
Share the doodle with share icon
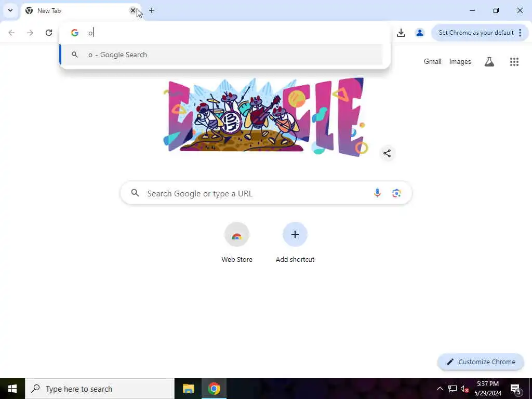coord(387,153)
